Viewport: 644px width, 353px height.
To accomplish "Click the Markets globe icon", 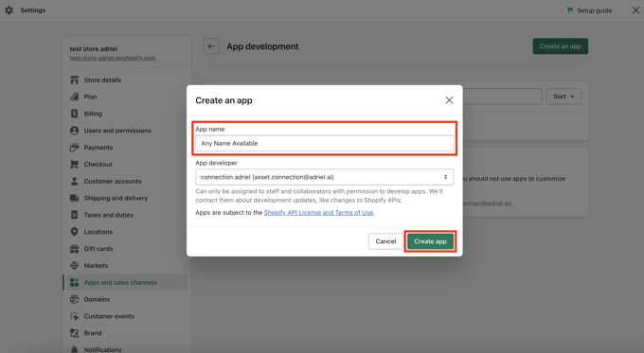I will (74, 266).
